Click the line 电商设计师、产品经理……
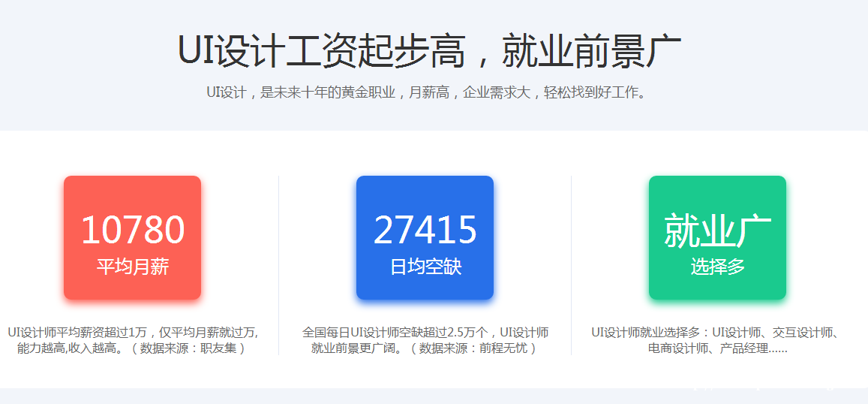The height and width of the screenshot is (404, 868). tap(718, 349)
